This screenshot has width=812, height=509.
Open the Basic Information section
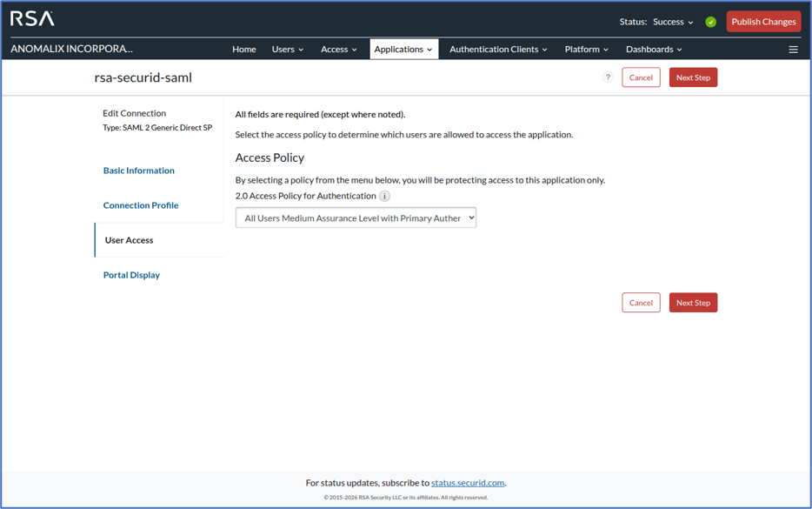tap(139, 171)
